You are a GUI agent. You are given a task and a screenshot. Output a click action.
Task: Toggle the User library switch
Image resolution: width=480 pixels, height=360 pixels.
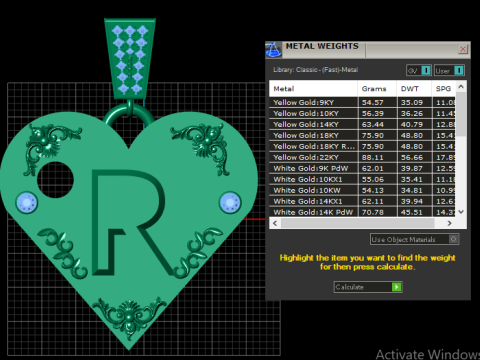(449, 70)
